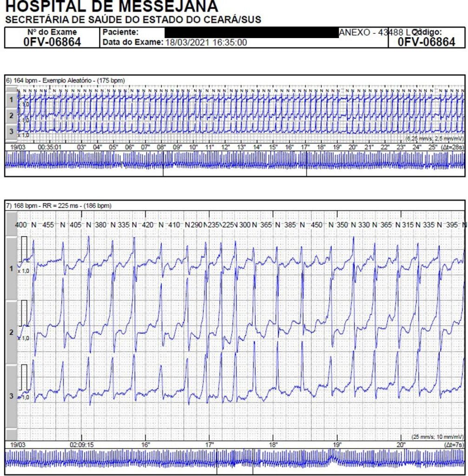Screen dimensions: 468x476
Task: Click the calibration pulse on strip 7 channel 1
Action: 24,249
